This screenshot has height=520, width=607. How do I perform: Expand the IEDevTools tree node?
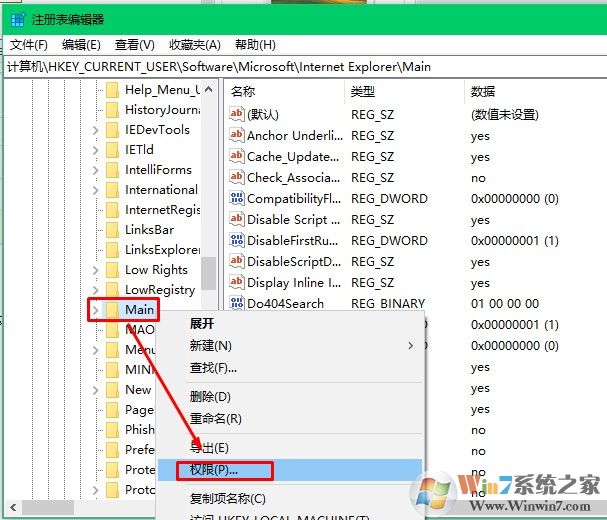pyautogui.click(x=96, y=130)
